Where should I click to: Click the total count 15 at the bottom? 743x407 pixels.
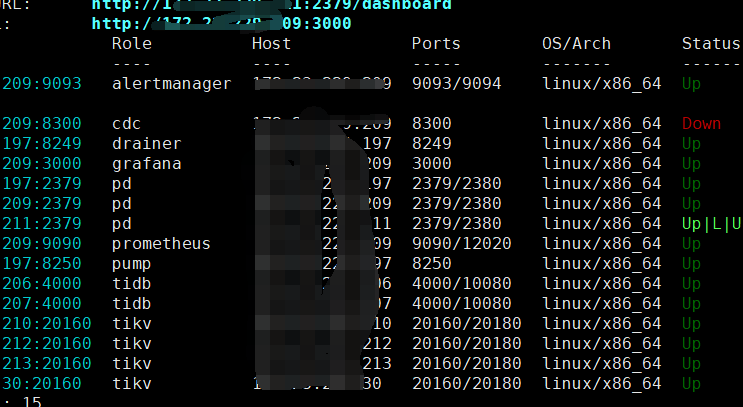coord(32,402)
